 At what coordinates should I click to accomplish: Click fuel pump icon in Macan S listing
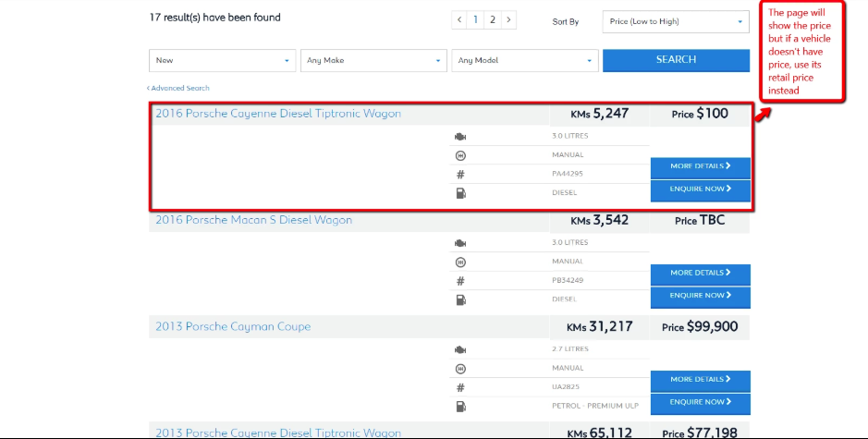[460, 300]
